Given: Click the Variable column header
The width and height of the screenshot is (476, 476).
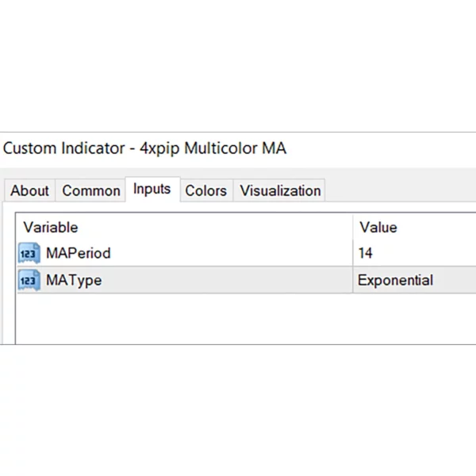Looking at the screenshot, I should (x=51, y=228).
